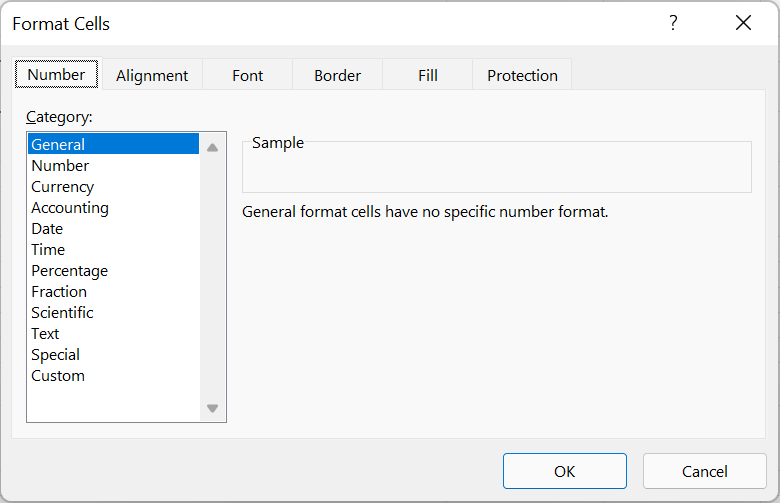Image resolution: width=780 pixels, height=503 pixels.
Task: Pick the Date category
Action: pos(113,228)
